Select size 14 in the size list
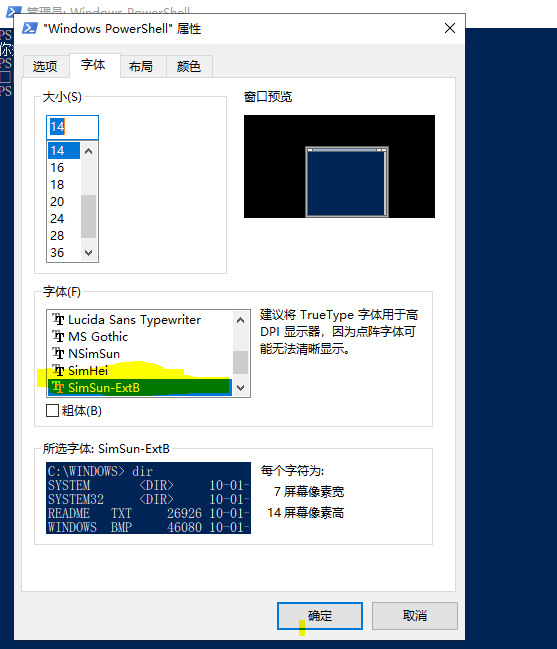The image size is (557, 649). [64, 151]
